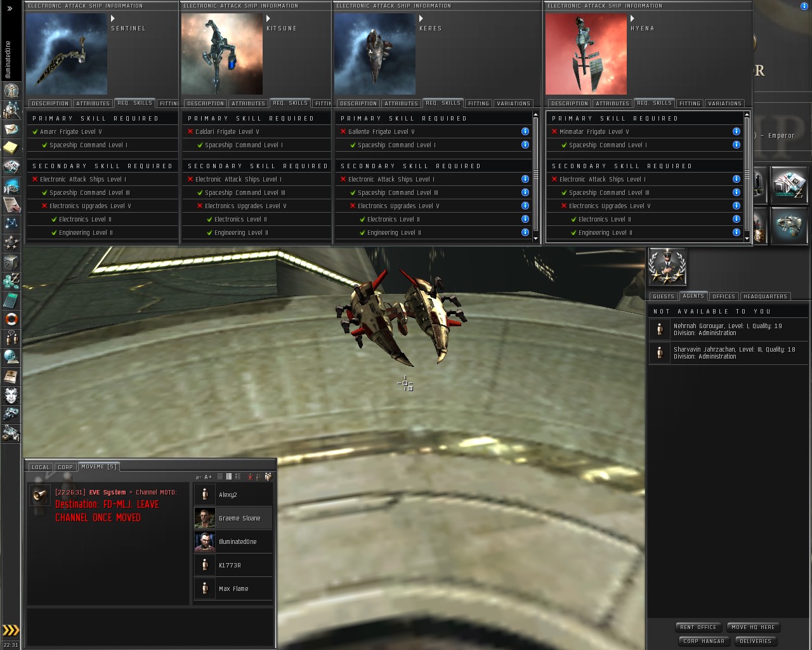Open the Headquarters tab
The width and height of the screenshot is (812, 650).
click(x=765, y=296)
